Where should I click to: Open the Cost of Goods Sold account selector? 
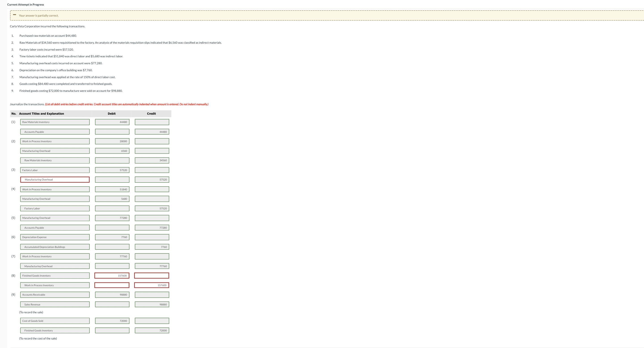(x=55, y=321)
